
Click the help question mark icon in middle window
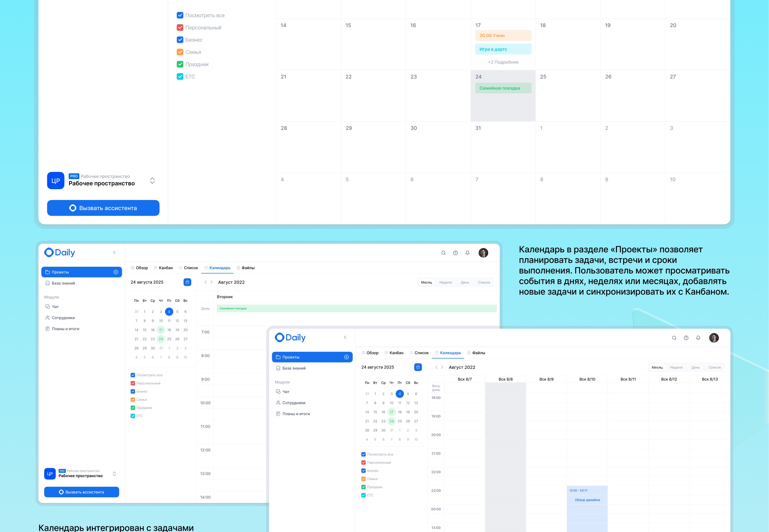coord(455,253)
